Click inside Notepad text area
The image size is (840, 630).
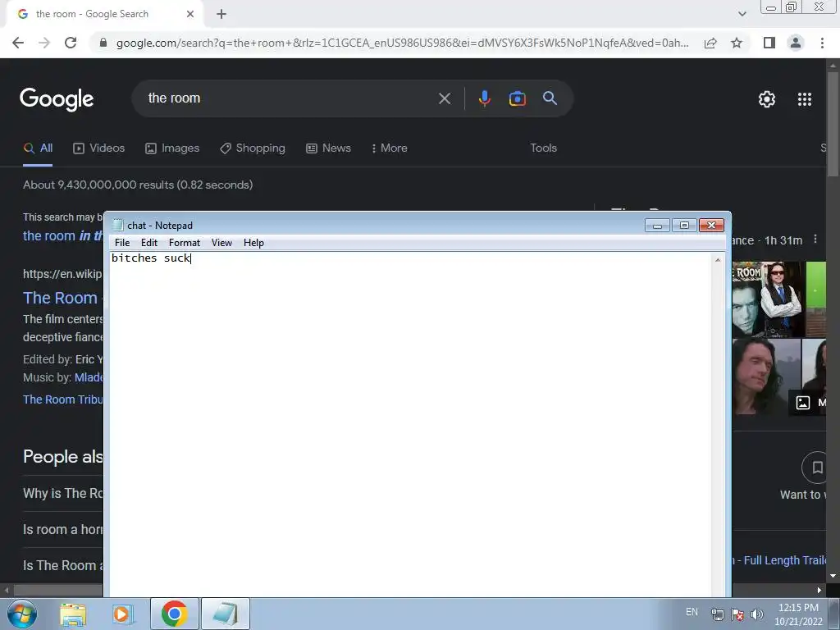[410, 423]
